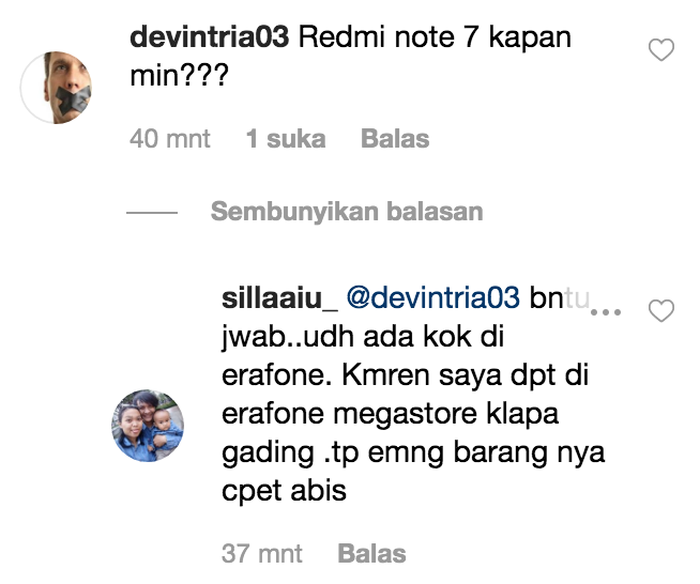Image resolution: width=700 pixels, height=584 pixels.
Task: Click the min??? text of the comment
Action: click(x=179, y=75)
